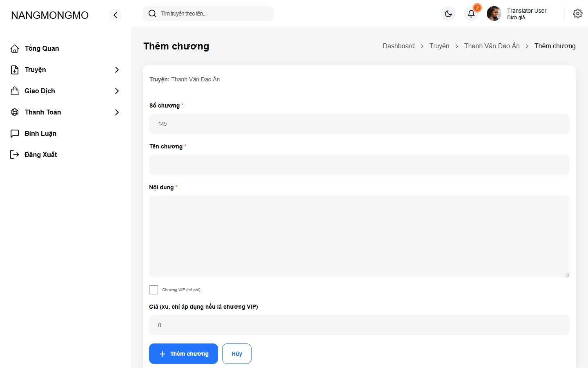Focus the Nội dung text area
This screenshot has height=368, width=588.
(359, 236)
